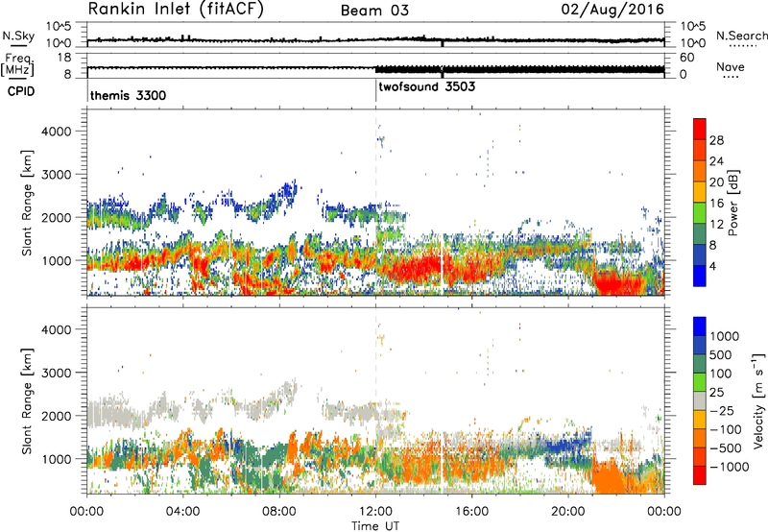Click the '-1000' tick on Velocity colorbar
The image size is (768, 532).
point(729,467)
